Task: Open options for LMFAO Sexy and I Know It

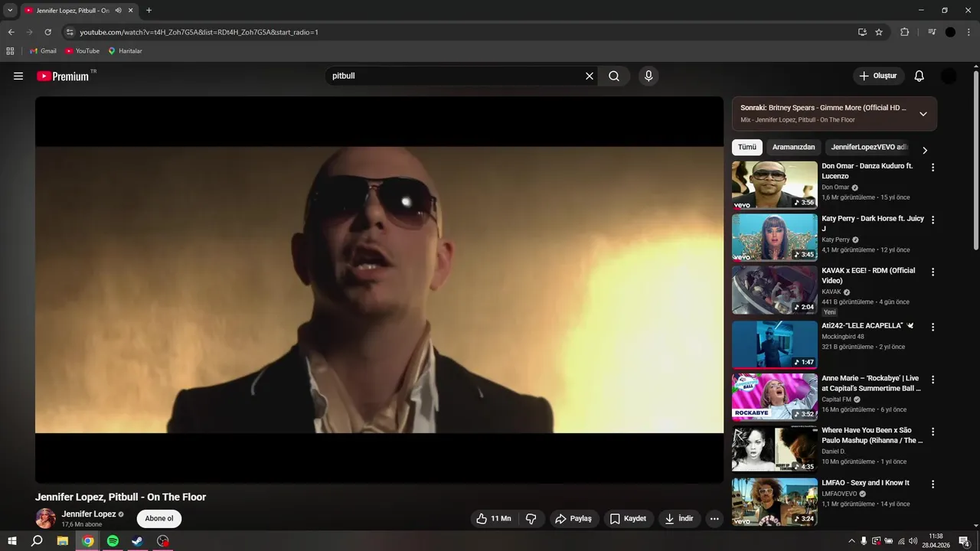Action: [x=933, y=484]
